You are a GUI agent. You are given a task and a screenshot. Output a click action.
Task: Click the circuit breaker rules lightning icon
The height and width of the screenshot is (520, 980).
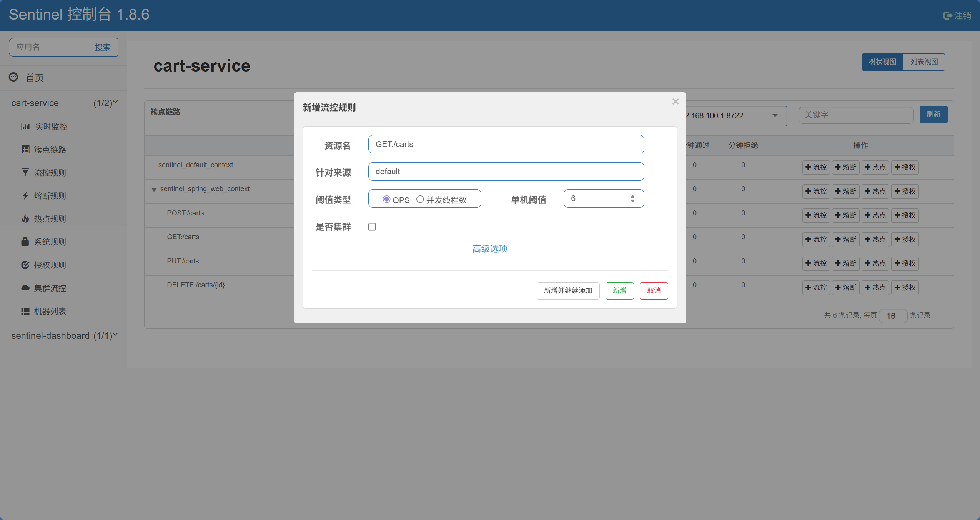(x=25, y=196)
